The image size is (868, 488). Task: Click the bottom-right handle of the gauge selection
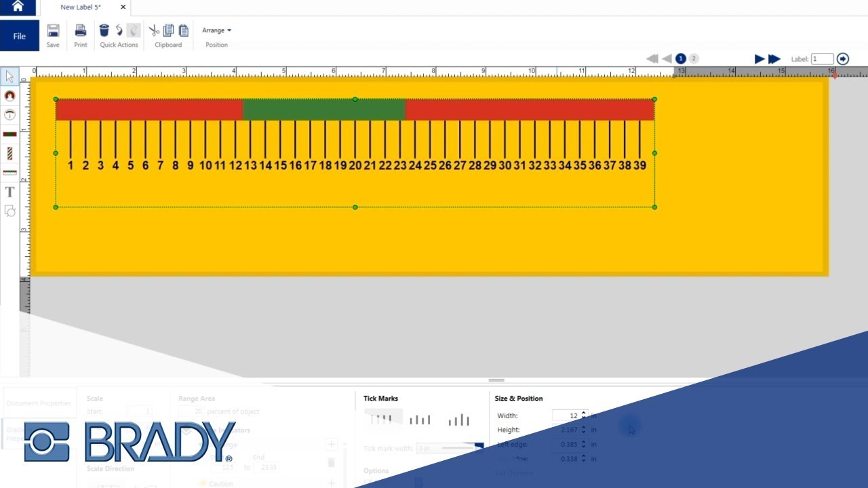(654, 207)
